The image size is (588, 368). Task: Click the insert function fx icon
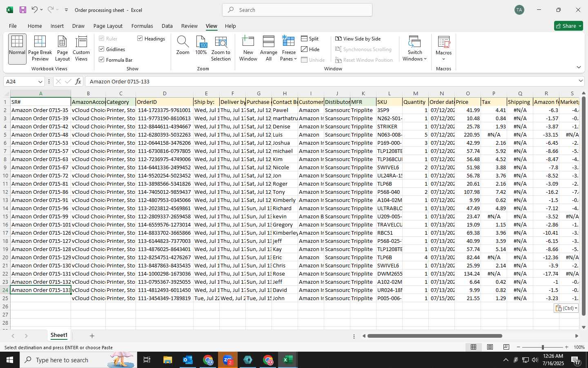point(78,81)
